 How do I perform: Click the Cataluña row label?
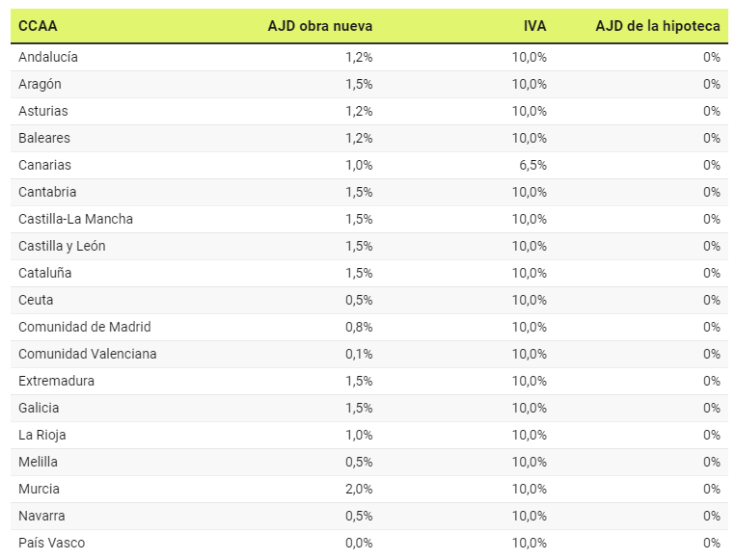coord(44,273)
